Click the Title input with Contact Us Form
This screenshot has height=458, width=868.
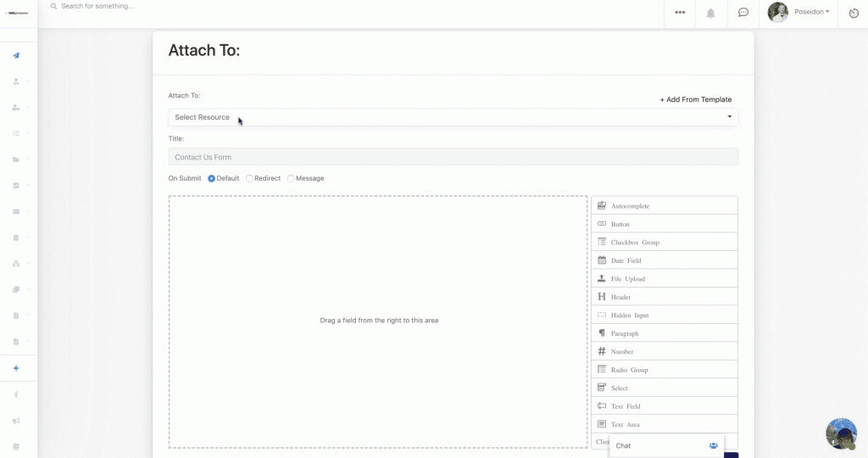click(x=453, y=157)
